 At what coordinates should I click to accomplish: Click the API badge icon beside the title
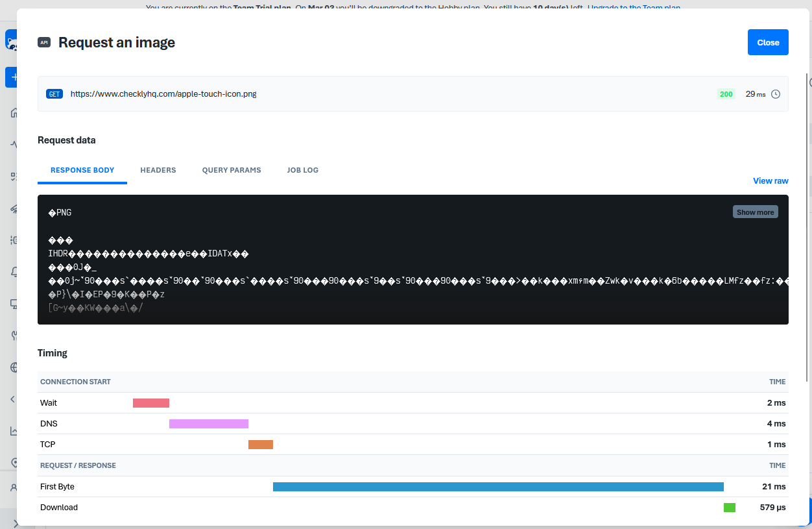(x=44, y=43)
